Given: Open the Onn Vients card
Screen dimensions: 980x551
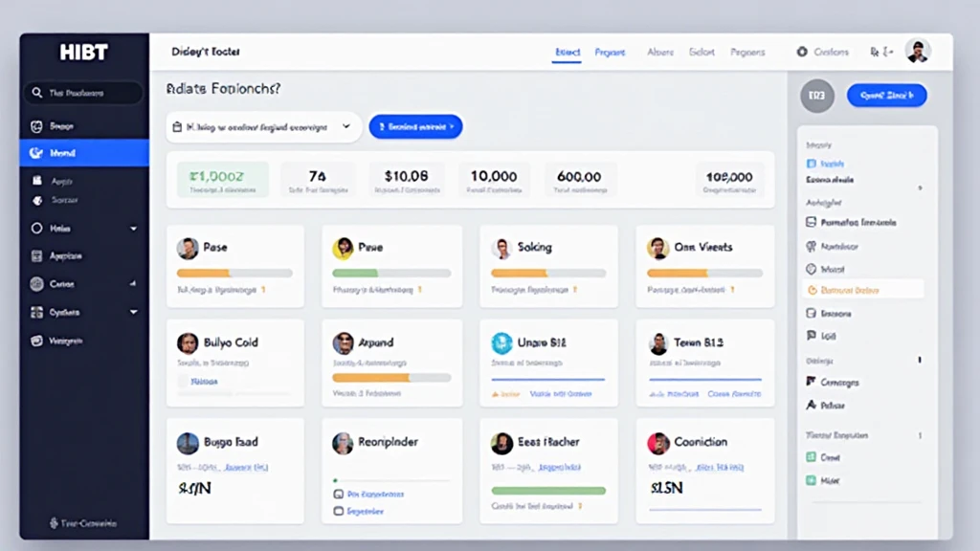Looking at the screenshot, I should pos(705,265).
